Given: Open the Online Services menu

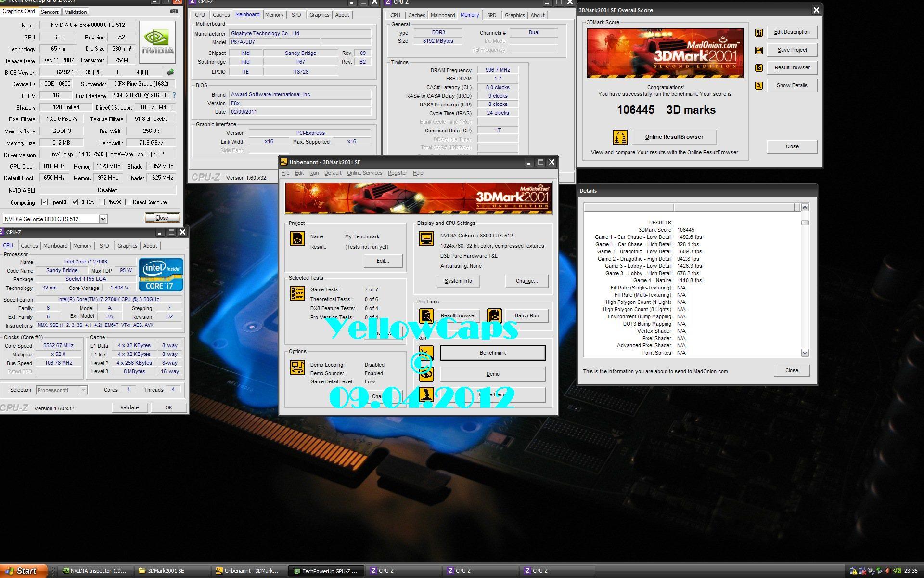Looking at the screenshot, I should (x=364, y=173).
